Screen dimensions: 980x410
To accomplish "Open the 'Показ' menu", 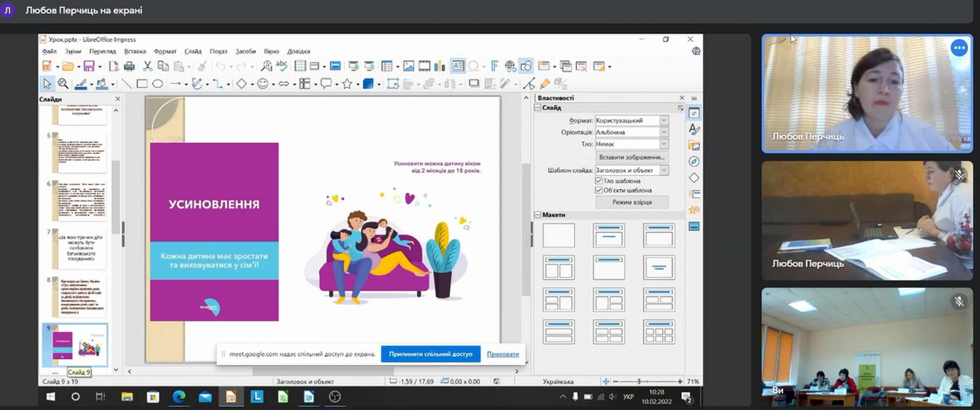I will (218, 51).
